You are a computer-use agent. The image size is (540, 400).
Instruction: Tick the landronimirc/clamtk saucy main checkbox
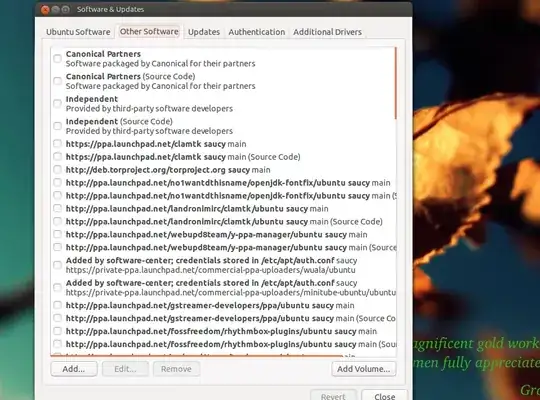[58, 208]
